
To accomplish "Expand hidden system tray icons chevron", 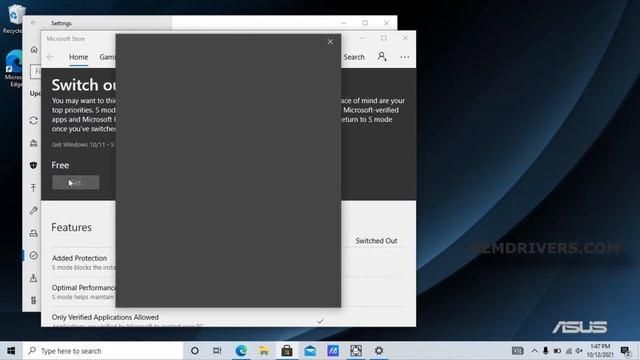I will (534, 351).
